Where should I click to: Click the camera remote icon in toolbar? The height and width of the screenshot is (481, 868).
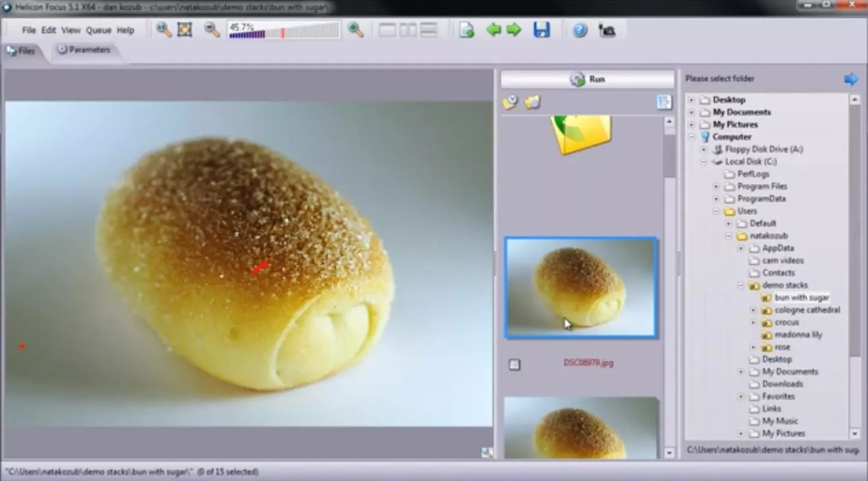click(x=606, y=30)
